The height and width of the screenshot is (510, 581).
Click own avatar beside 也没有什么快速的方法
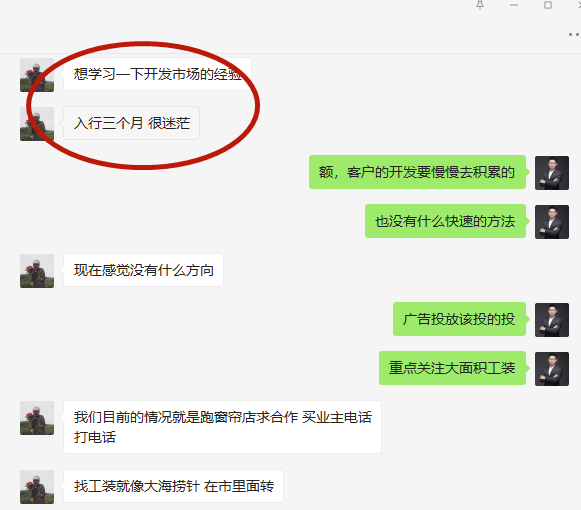[x=552, y=222]
